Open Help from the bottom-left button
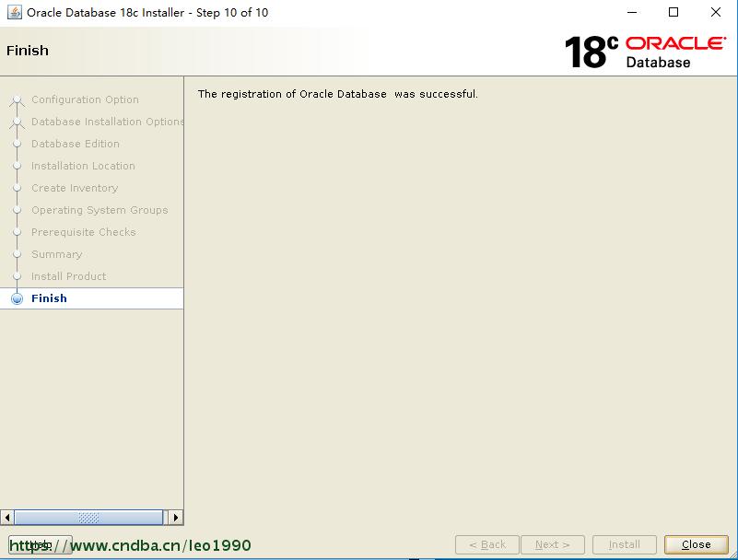The height and width of the screenshot is (560, 738). [41, 544]
